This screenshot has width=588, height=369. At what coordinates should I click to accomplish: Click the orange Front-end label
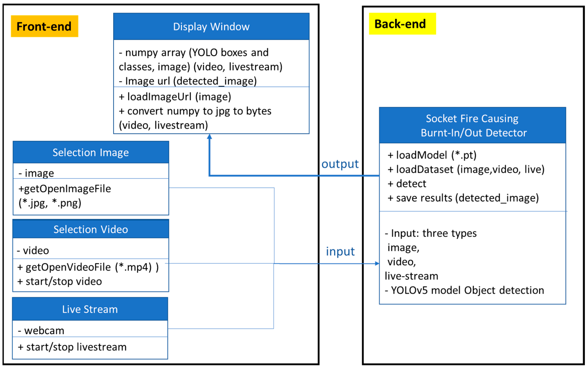click(x=44, y=26)
